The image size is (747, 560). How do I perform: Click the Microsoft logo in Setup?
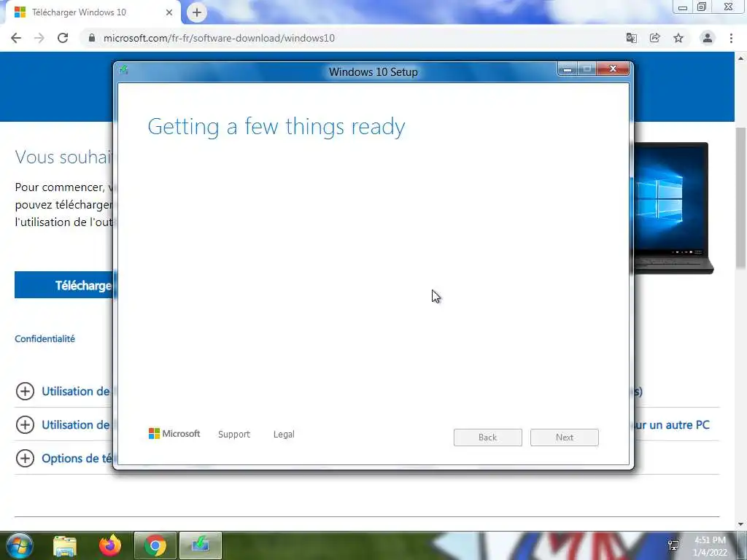tap(174, 433)
